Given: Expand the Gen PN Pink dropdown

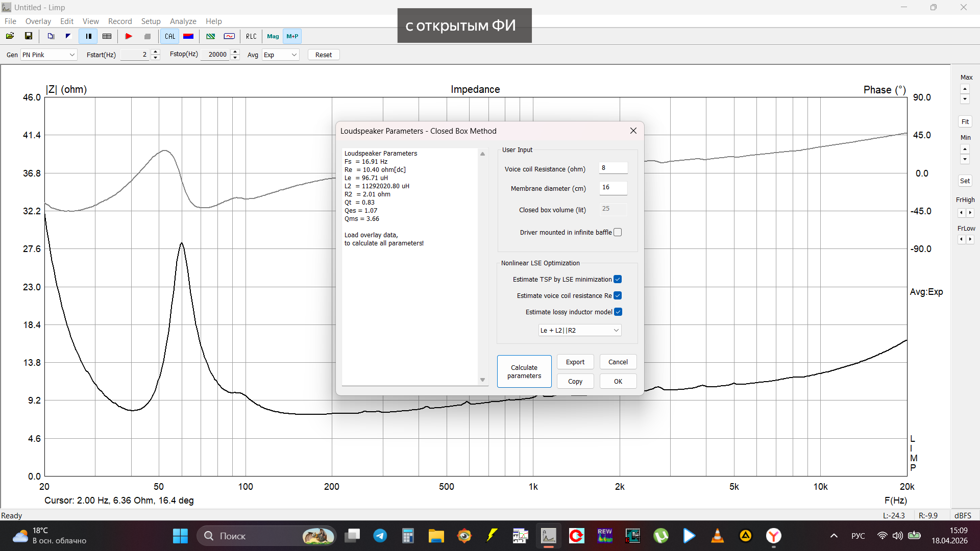Looking at the screenshot, I should pos(48,55).
